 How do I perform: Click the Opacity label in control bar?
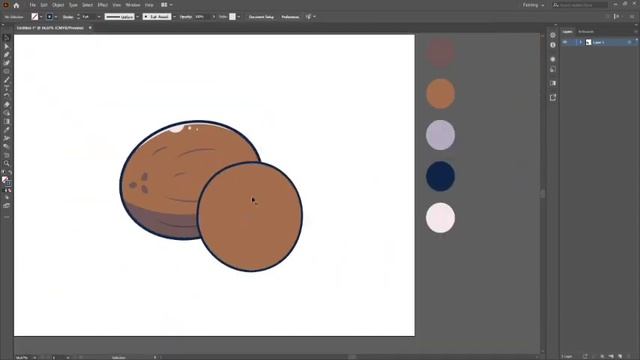tap(186, 17)
